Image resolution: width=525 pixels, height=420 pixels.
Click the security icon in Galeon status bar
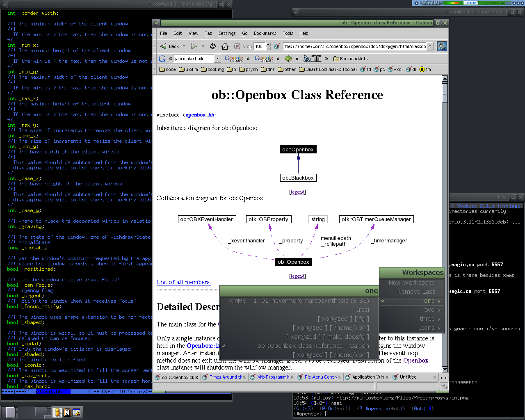coord(444,386)
